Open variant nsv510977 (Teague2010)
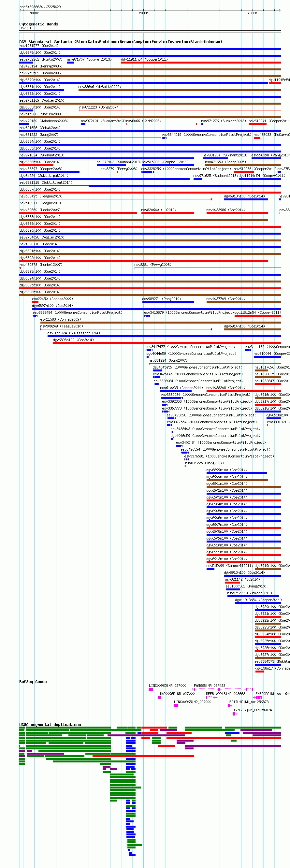Viewport: 290px width, 868px height. click(x=41, y=203)
